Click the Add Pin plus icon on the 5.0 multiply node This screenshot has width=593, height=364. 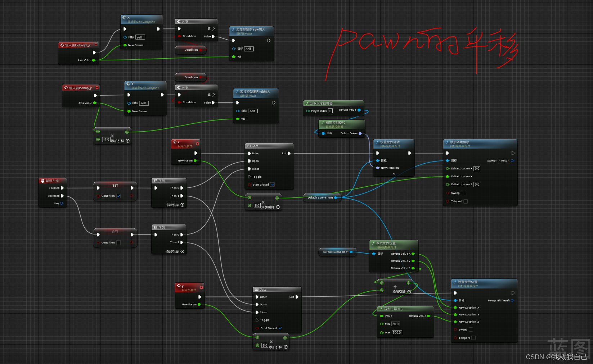click(x=277, y=207)
